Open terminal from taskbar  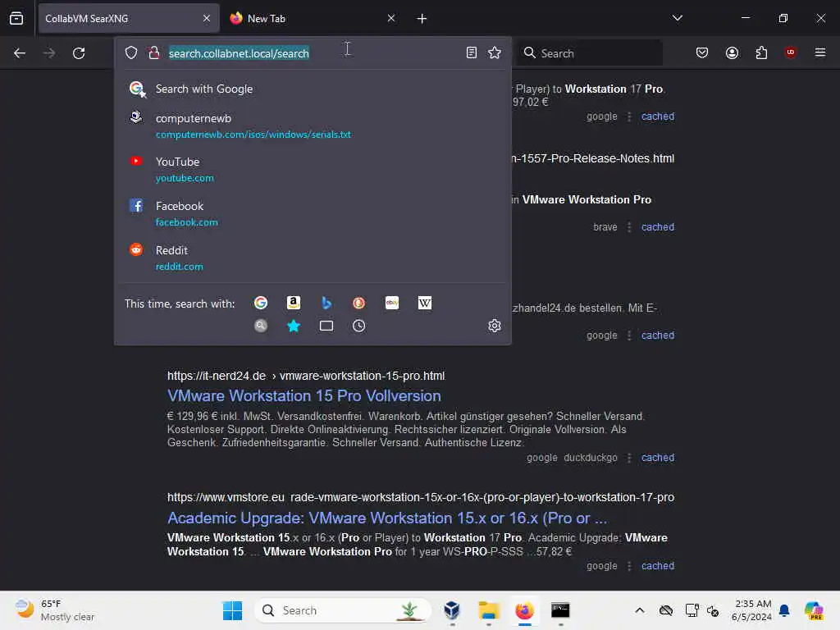click(x=560, y=610)
